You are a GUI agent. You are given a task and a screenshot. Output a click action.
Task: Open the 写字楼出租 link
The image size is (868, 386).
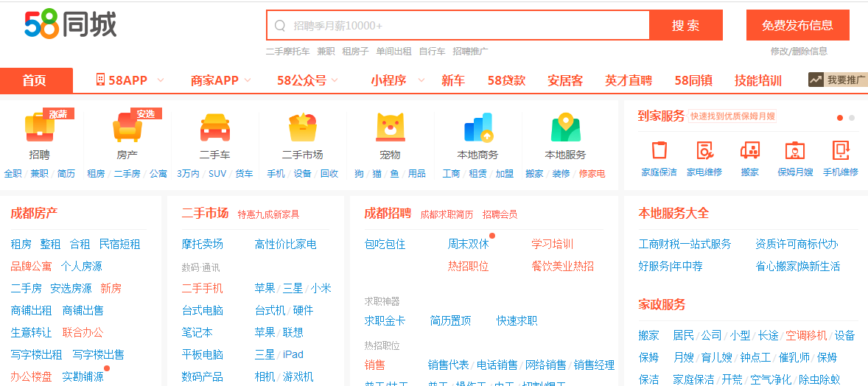tap(37, 354)
